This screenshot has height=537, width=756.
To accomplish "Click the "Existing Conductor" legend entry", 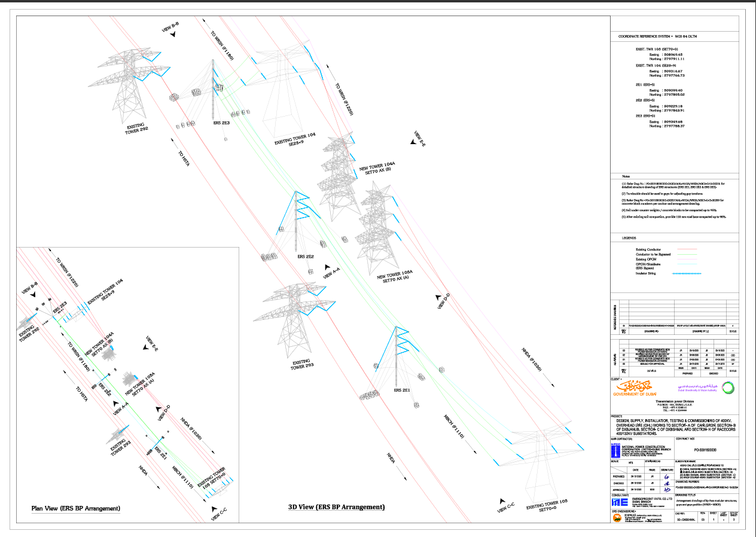I will click(648, 249).
